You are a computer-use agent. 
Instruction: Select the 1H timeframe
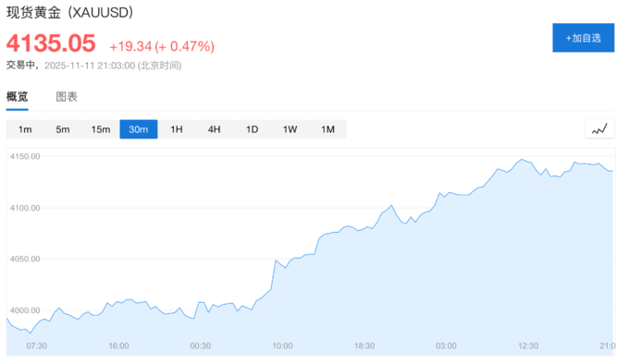coord(177,129)
